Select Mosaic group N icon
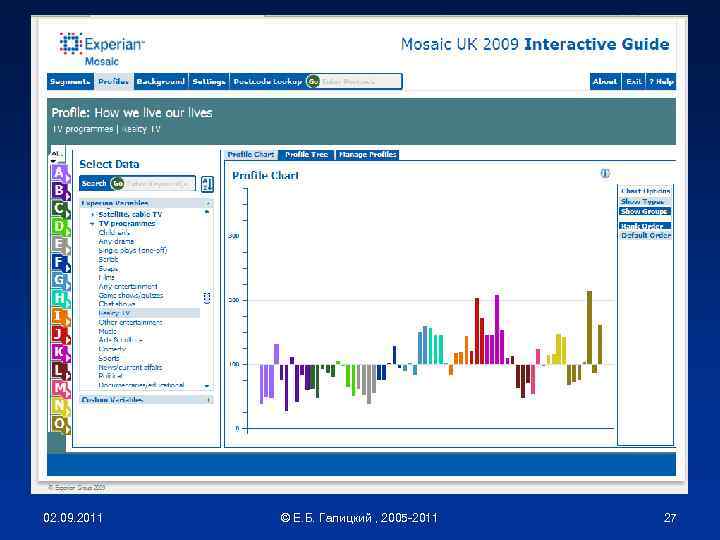Screen dimensions: 720x540 pos(60,405)
